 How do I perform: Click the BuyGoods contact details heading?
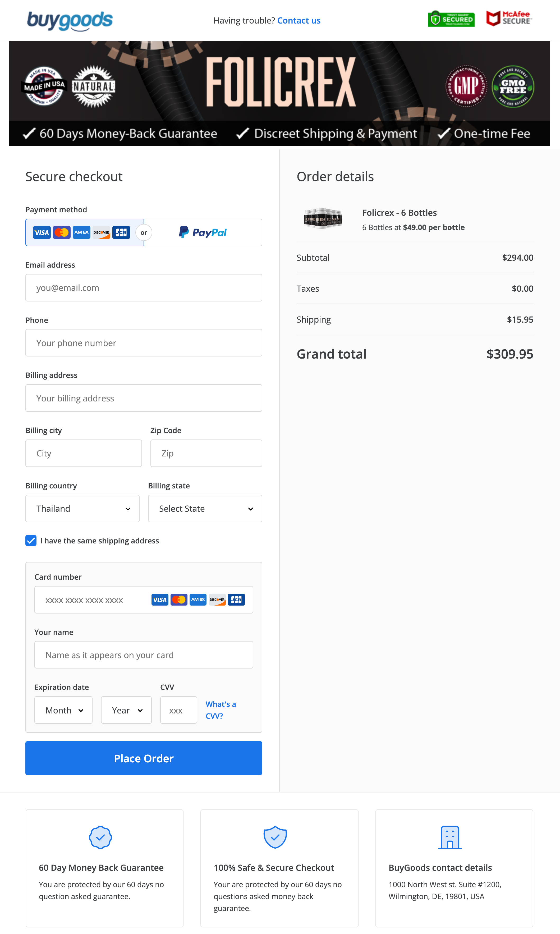point(440,868)
